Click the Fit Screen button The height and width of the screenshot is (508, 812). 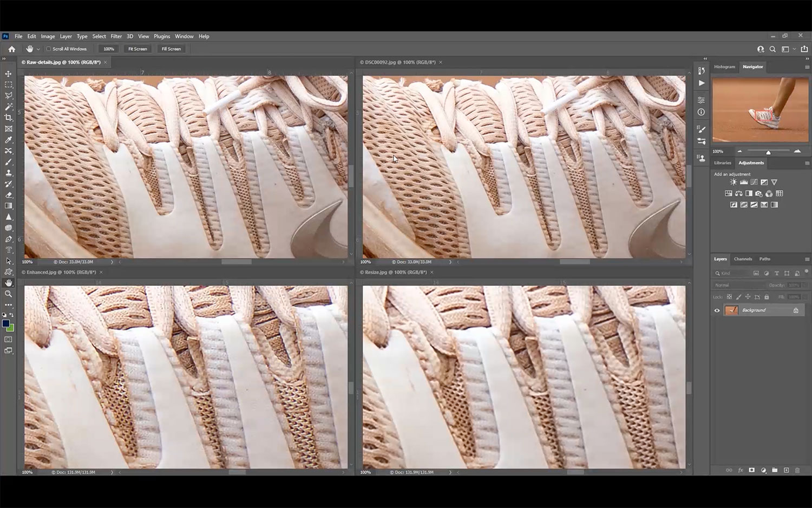coord(137,49)
